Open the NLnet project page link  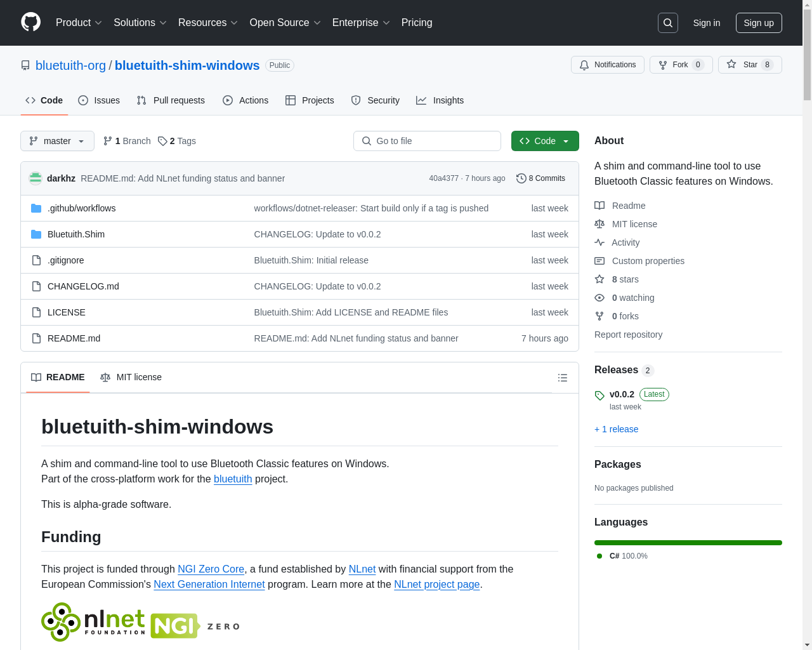tap(436, 584)
